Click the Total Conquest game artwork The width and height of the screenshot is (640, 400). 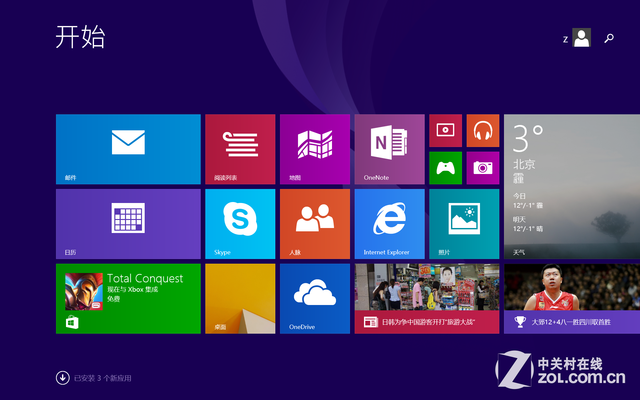pos(84,291)
